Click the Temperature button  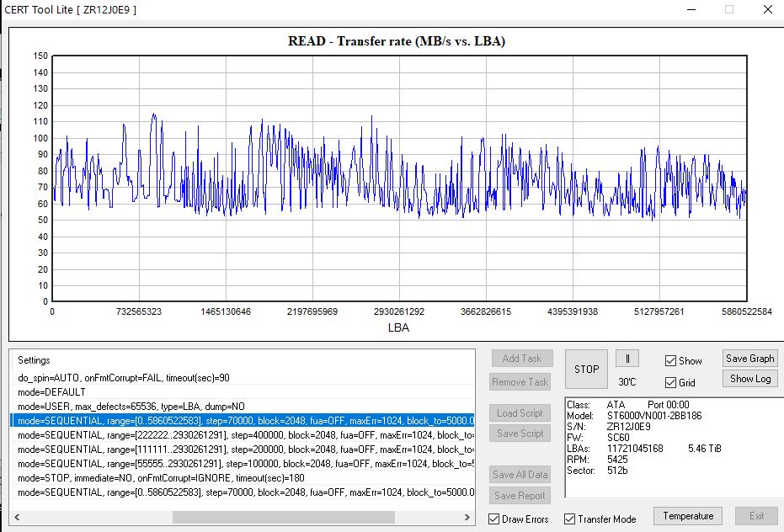[x=687, y=516]
